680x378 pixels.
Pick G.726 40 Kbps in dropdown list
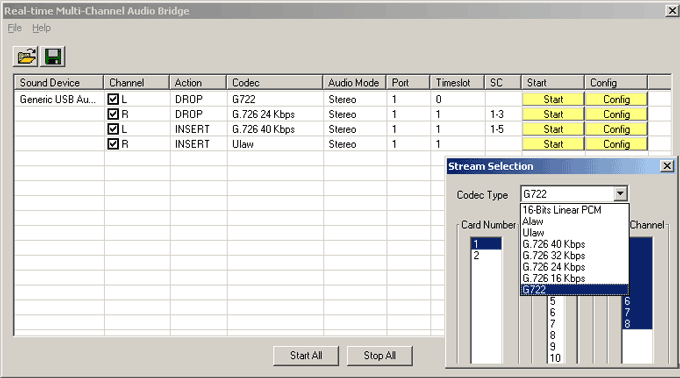click(574, 244)
